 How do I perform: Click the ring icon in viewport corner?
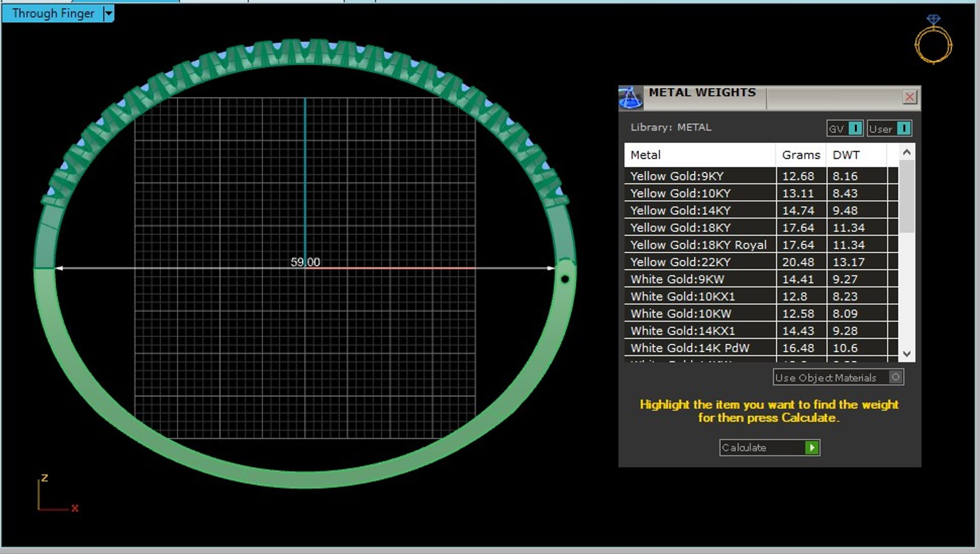pyautogui.click(x=933, y=39)
